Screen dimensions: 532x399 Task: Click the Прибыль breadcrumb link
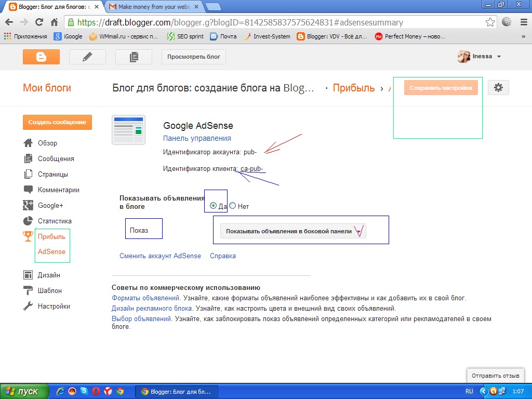(x=353, y=88)
